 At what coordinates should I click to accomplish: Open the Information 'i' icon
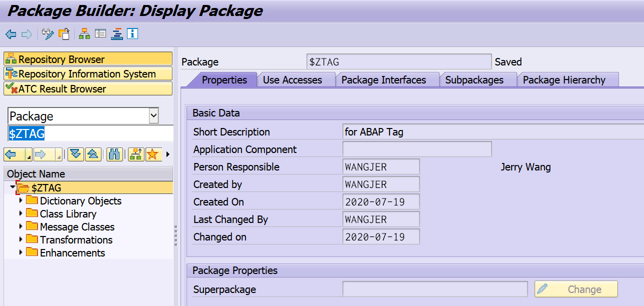point(132,34)
